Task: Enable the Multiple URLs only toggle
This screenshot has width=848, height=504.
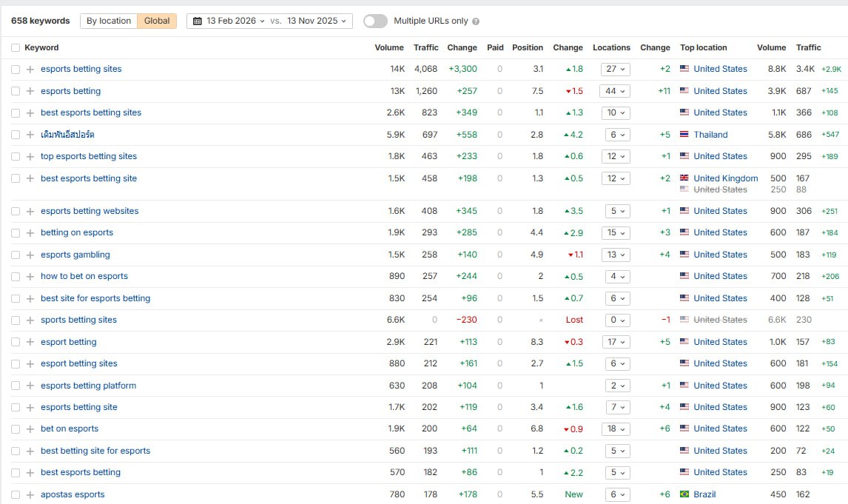Action: [x=375, y=21]
